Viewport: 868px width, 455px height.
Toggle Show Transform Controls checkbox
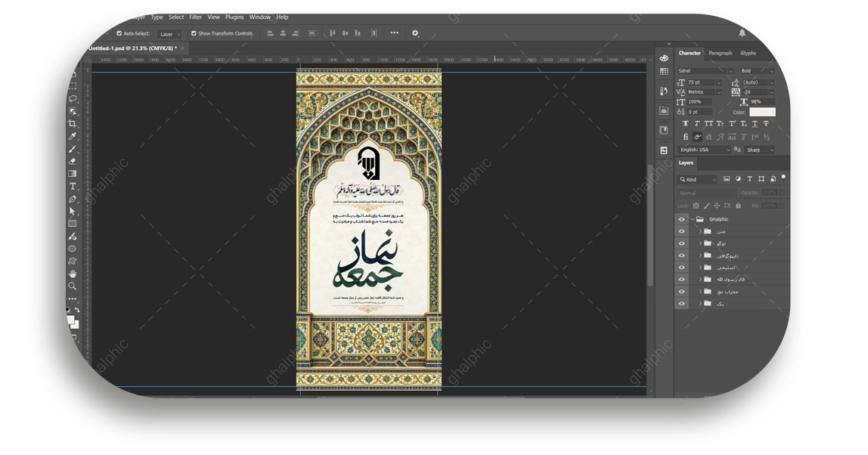(194, 33)
